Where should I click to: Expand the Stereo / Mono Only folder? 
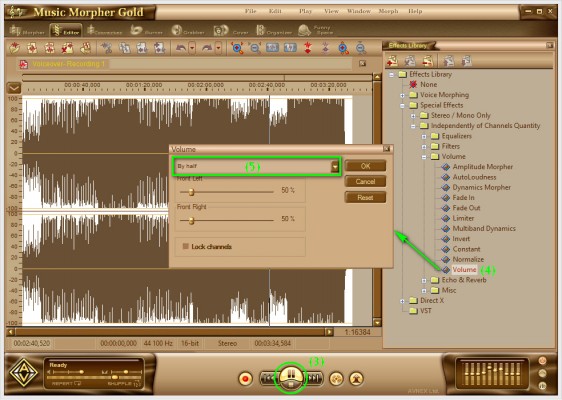(x=413, y=116)
